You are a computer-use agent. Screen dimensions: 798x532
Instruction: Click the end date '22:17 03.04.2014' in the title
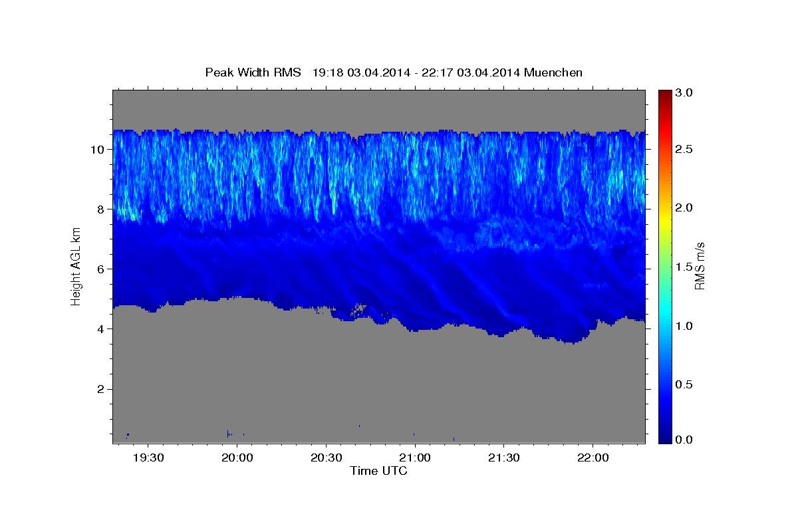point(471,72)
